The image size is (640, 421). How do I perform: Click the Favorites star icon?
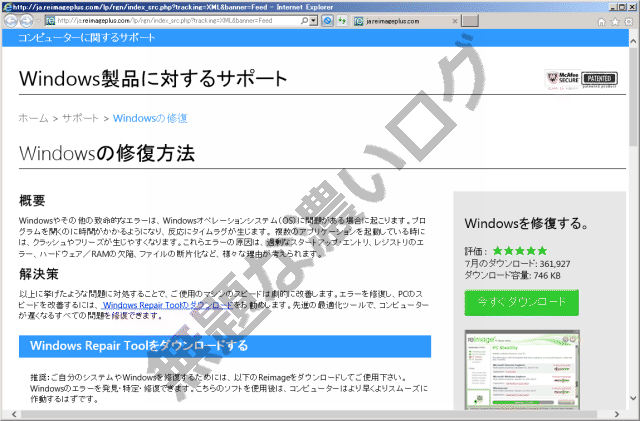click(615, 22)
